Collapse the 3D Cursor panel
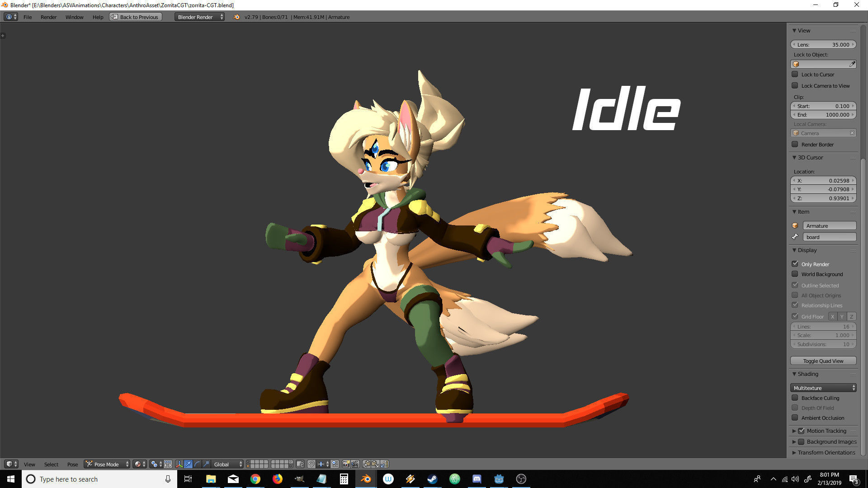868x488 pixels. (794, 157)
